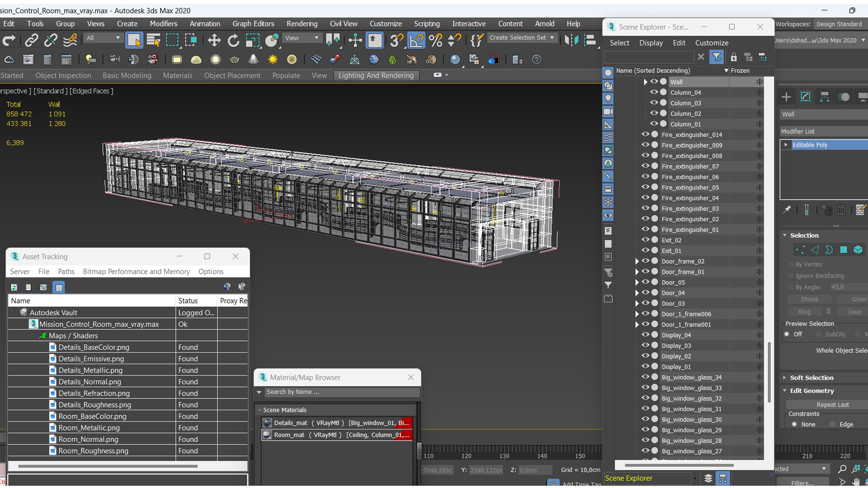Click the Rendering menu item
Screen dimensions: 868x488
301,24
